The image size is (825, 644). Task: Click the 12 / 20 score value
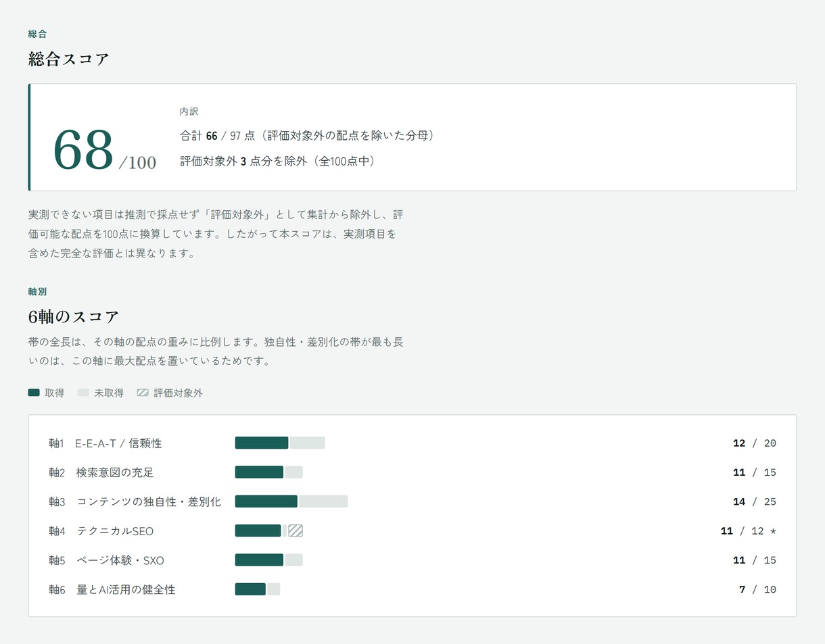click(x=755, y=444)
